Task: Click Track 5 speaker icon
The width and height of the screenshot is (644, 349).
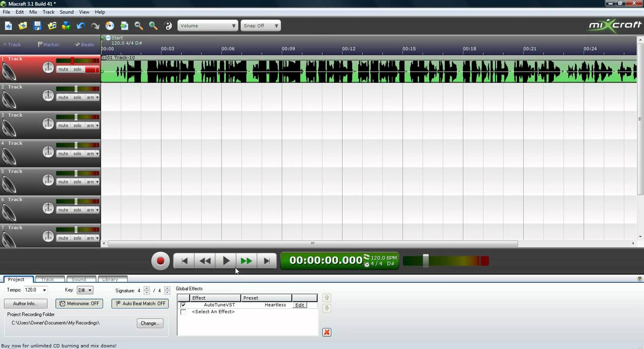Action: click(x=9, y=185)
